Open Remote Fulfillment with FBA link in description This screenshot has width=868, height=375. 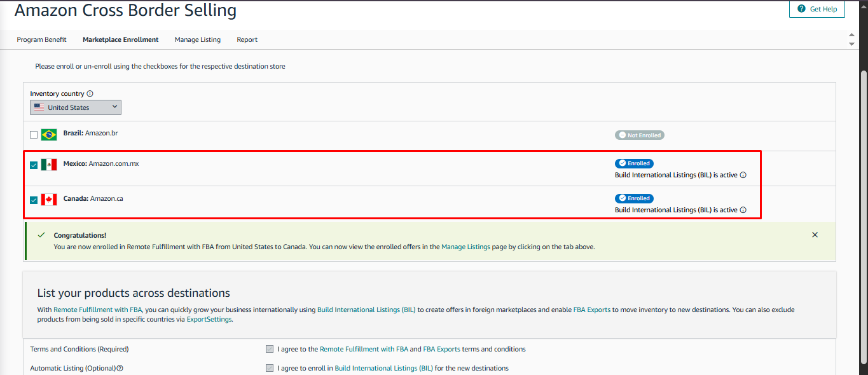coord(97,310)
